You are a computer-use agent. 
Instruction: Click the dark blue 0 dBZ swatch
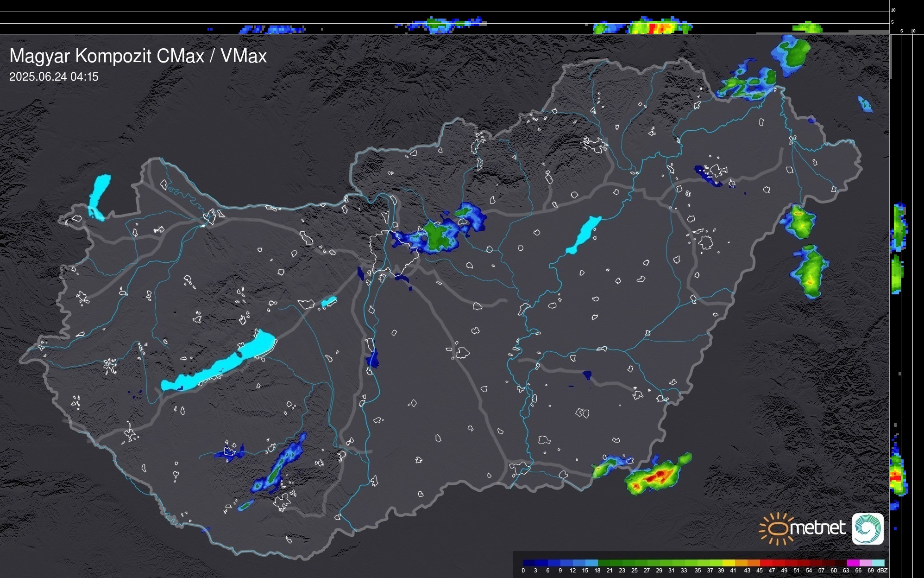[x=529, y=563]
